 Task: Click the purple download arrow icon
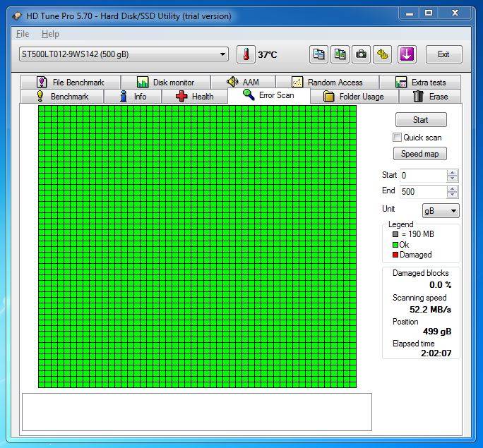pos(407,54)
